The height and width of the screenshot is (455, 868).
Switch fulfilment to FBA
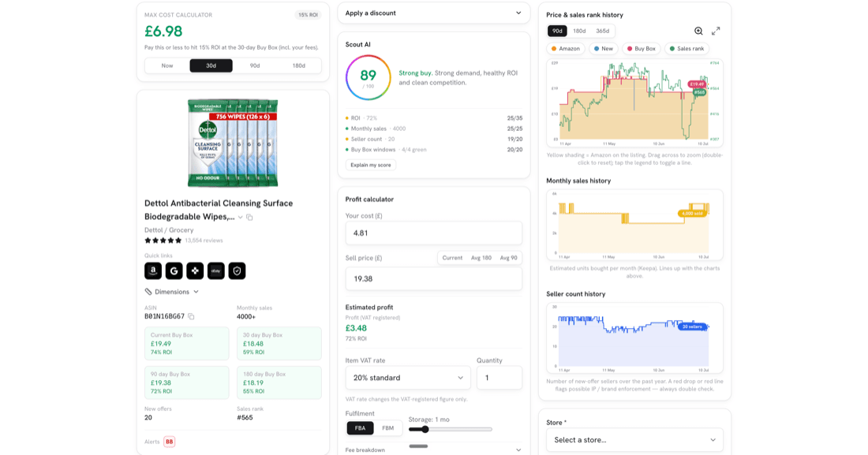[360, 428]
